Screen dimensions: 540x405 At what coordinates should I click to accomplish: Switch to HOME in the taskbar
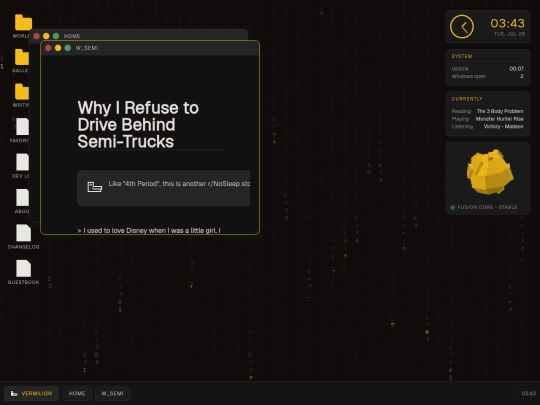77,393
